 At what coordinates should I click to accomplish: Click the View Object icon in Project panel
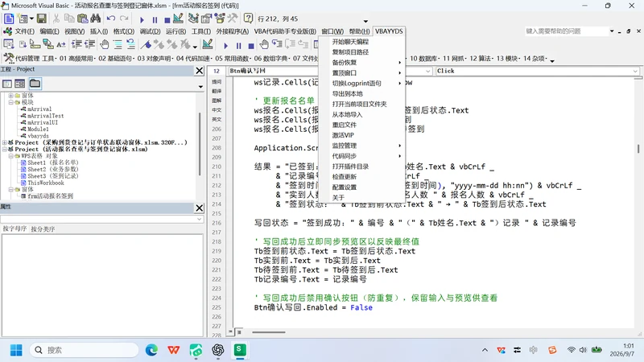19,84
